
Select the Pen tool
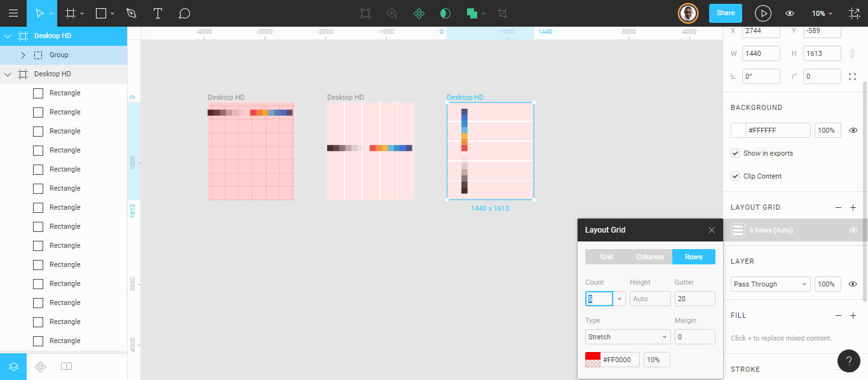click(x=132, y=13)
